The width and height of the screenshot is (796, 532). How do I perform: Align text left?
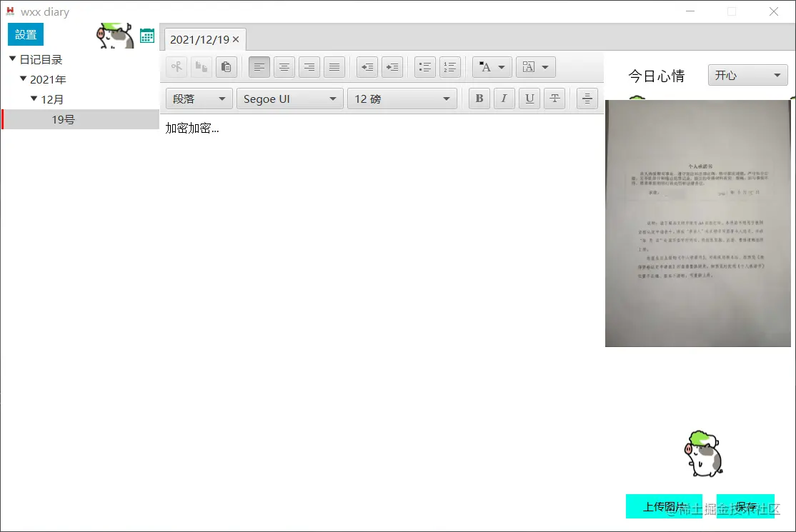point(259,67)
